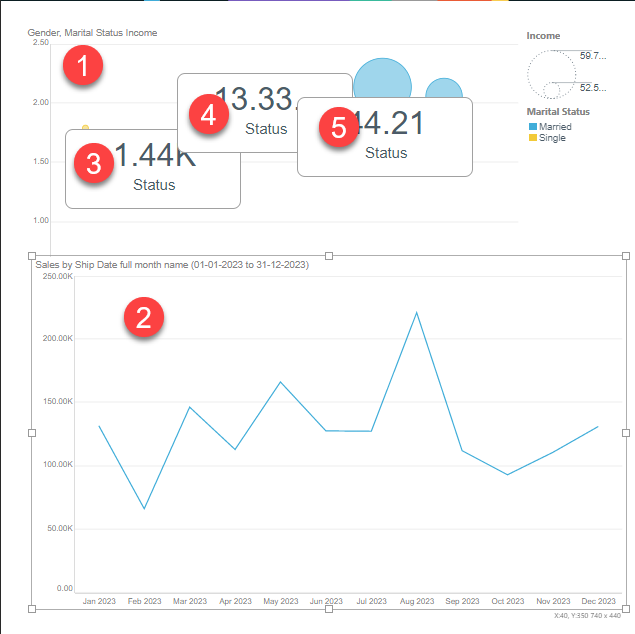Click the top-middle handle of Sales chart
The width and height of the screenshot is (635, 634).
[x=329, y=256]
